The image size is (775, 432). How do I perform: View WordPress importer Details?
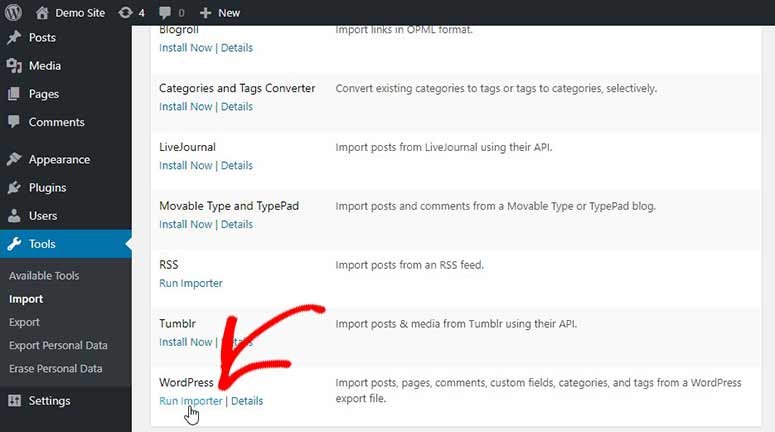[247, 401]
